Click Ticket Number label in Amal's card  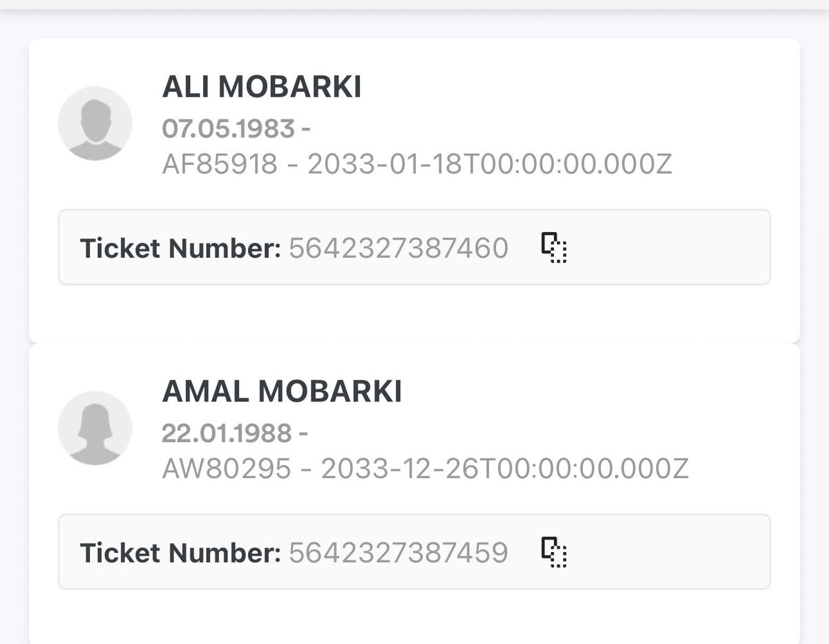[x=180, y=553]
